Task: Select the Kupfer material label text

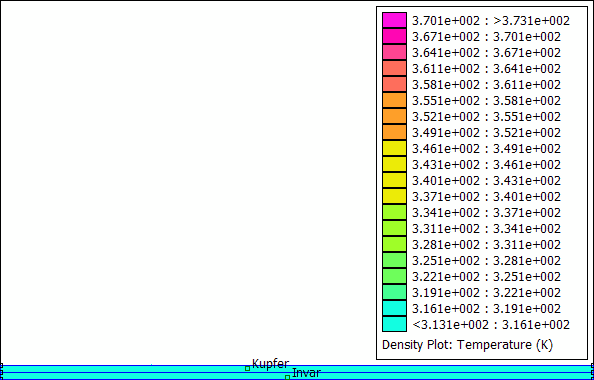Action: (x=270, y=364)
